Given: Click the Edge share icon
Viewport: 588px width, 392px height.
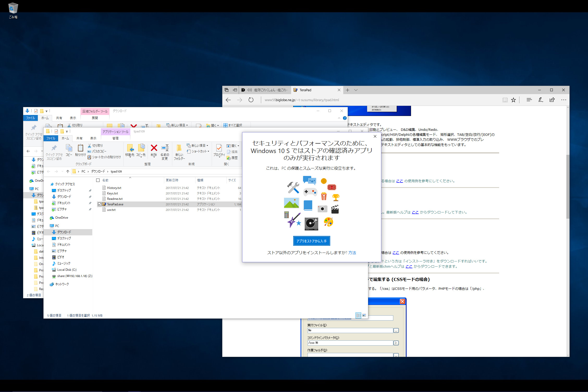Looking at the screenshot, I should tap(552, 100).
